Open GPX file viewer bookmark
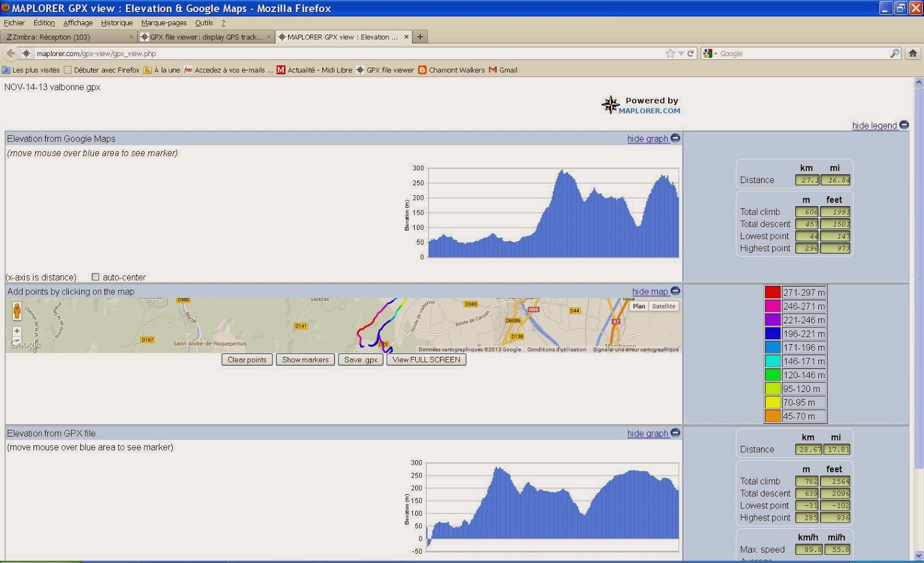The image size is (924, 563). 385,70
